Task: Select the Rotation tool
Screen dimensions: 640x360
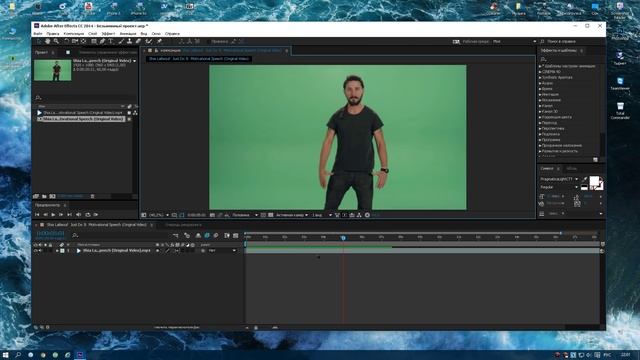Action: (x=67, y=41)
